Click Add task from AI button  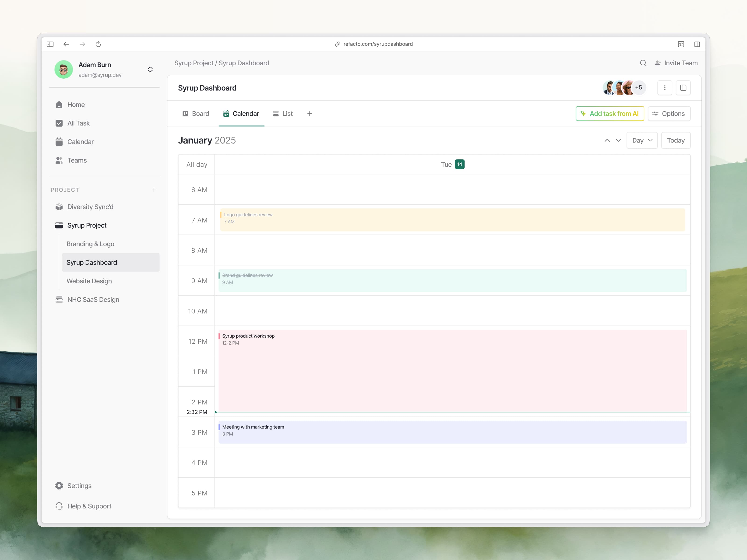(610, 114)
